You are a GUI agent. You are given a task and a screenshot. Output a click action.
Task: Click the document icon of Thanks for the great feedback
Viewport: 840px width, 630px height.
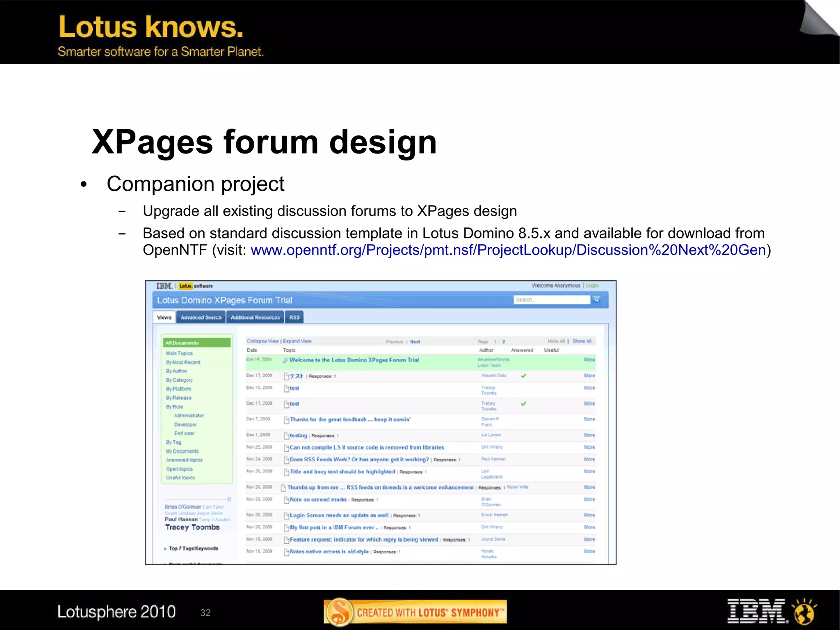point(287,420)
